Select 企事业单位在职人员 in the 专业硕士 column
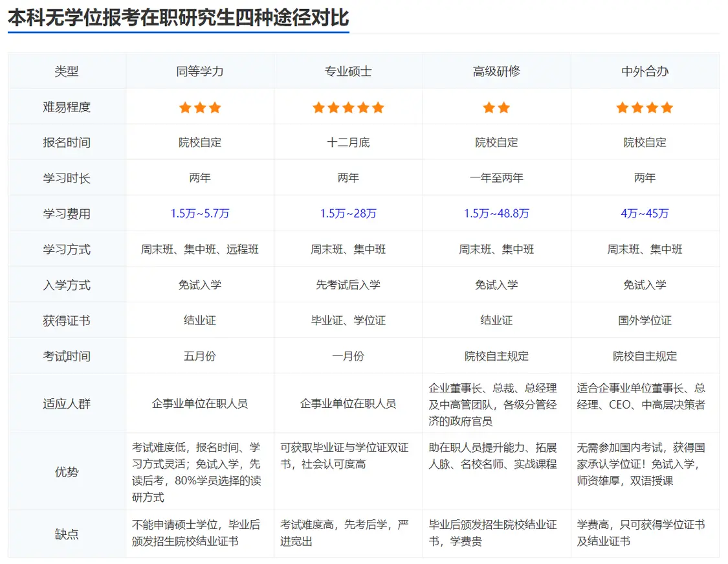 point(348,403)
